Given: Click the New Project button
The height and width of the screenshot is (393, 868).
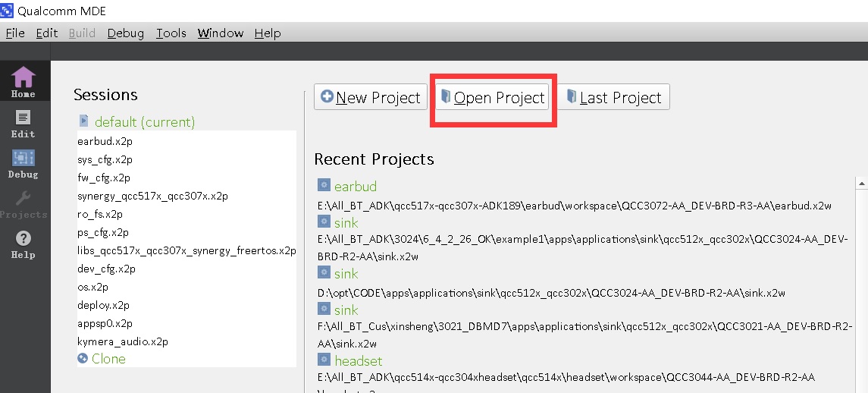Looking at the screenshot, I should (371, 97).
